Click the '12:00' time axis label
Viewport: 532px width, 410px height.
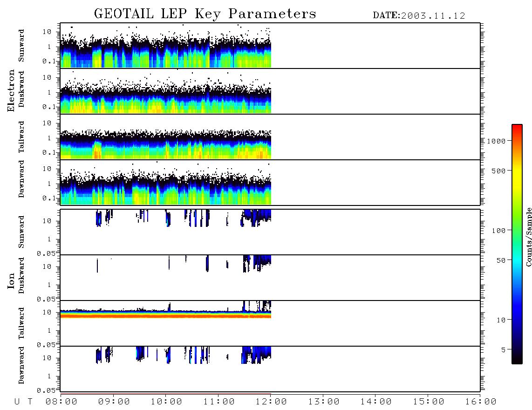pos(271,402)
